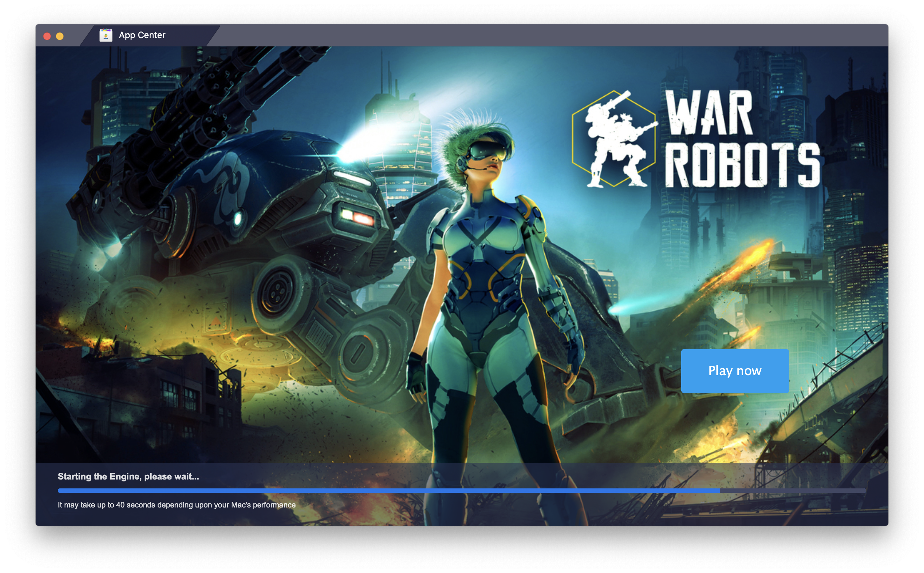Select the App Center tab
924x573 pixels.
click(150, 35)
